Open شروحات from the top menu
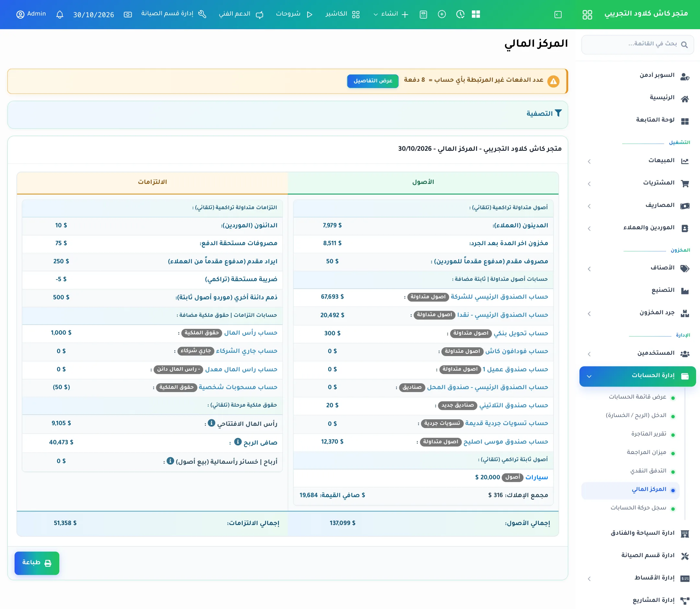Image resolution: width=700 pixels, height=609 pixels. pos(294,14)
